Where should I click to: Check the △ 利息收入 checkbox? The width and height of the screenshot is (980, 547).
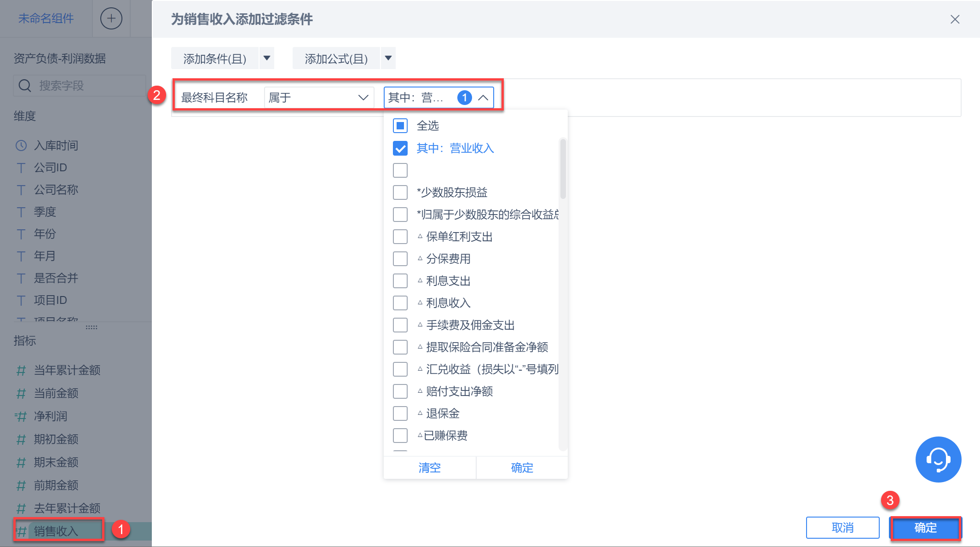click(400, 303)
